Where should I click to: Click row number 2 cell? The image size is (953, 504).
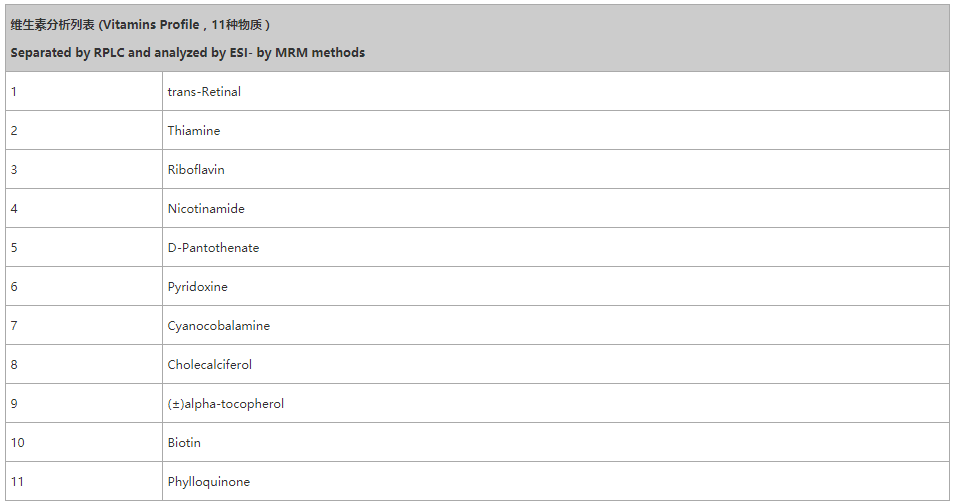tap(14, 131)
